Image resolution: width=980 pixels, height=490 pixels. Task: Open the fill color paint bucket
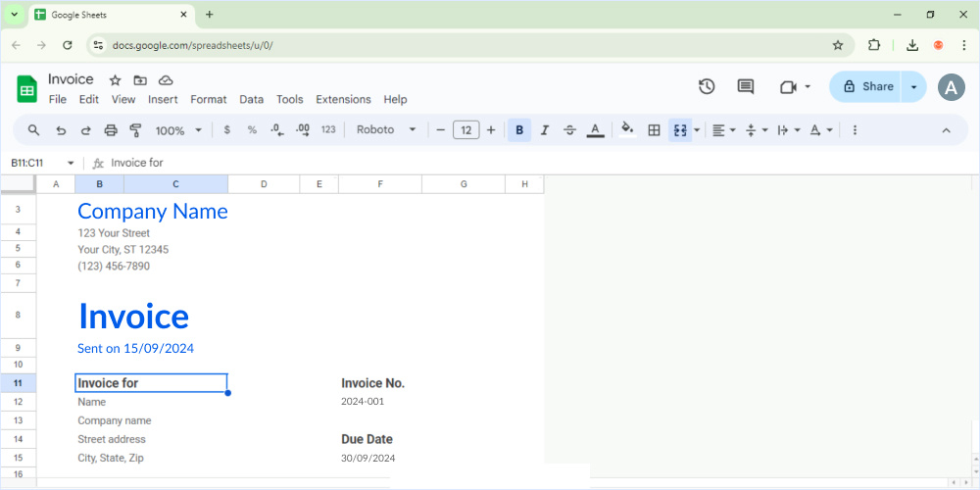(x=627, y=130)
